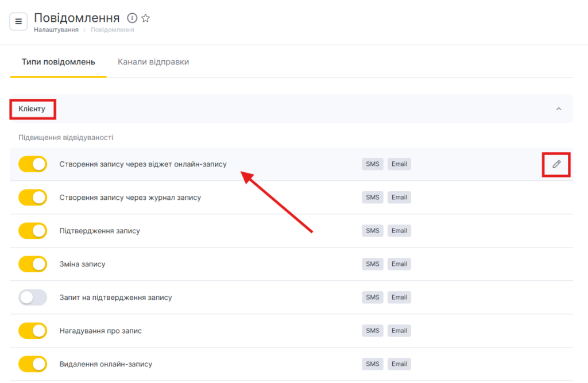Click SMS badge for Підтвердження запису
Screen dimensions: 588x383
pos(373,231)
